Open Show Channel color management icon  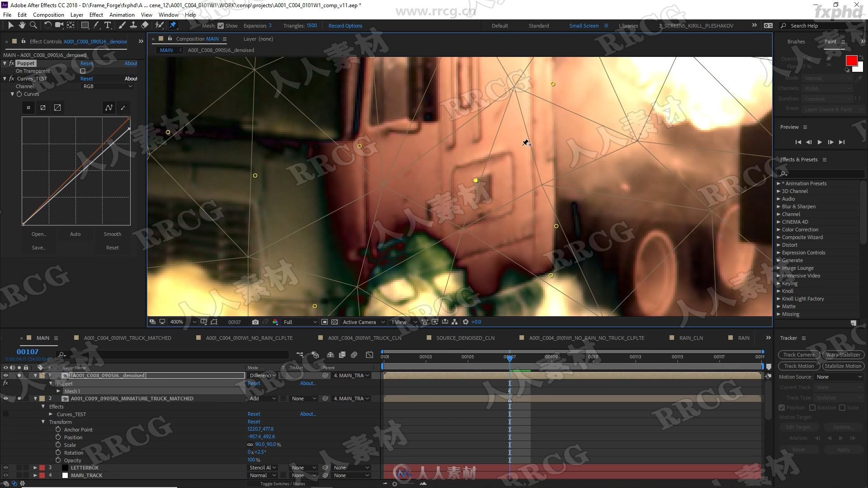coord(275,322)
